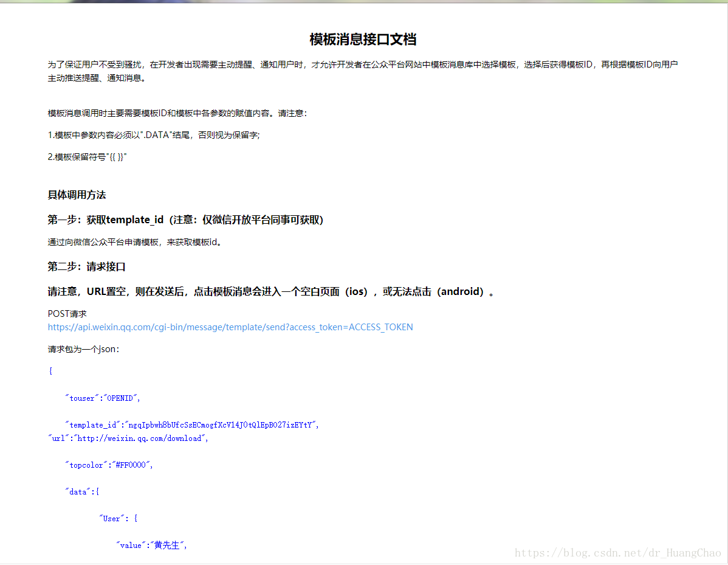
Task: Click the paragraph starting 模板消息调用时主要需要模板ID
Action: pos(177,113)
